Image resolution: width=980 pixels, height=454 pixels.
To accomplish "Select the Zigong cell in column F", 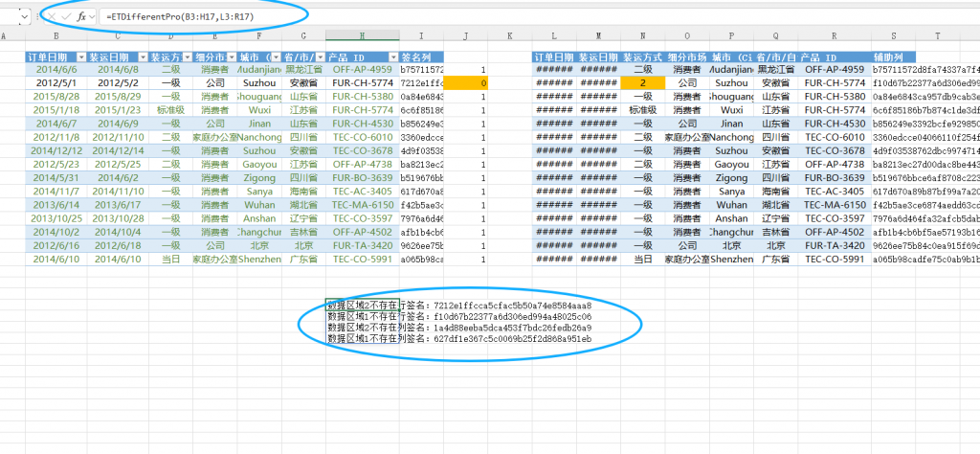I will (x=259, y=177).
